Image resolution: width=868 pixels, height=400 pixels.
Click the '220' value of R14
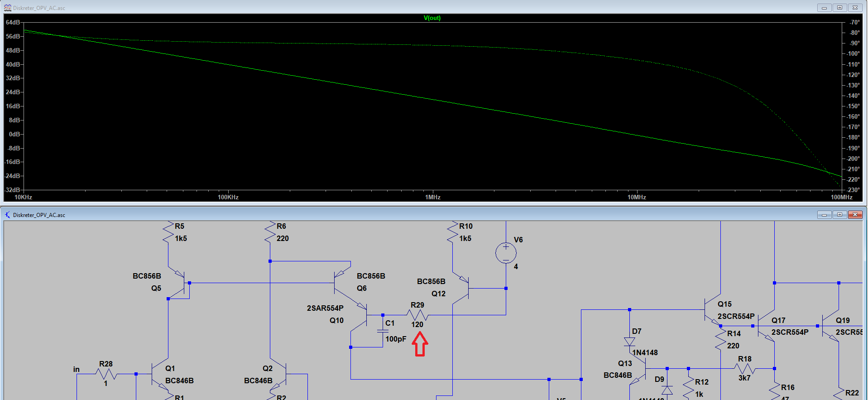(x=733, y=346)
